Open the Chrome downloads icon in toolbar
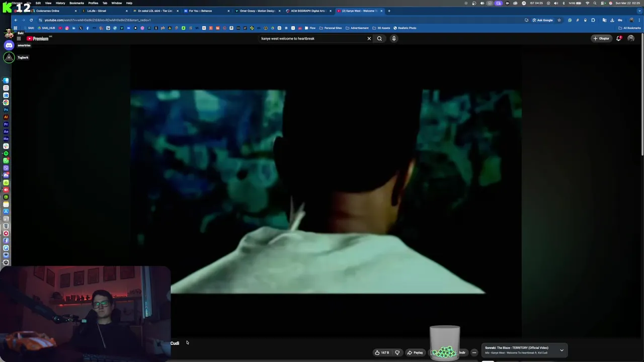644x362 pixels. 612,20
